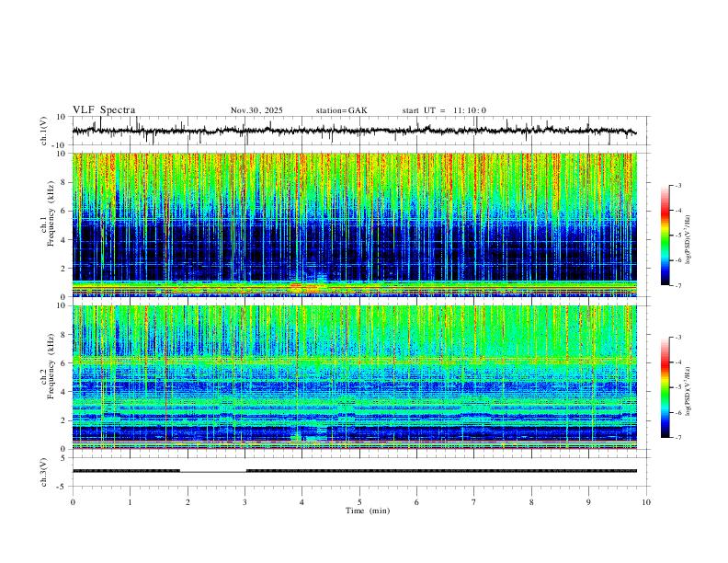Click the "7" tick on the time axis
The height and width of the screenshot is (563, 728).
474,502
